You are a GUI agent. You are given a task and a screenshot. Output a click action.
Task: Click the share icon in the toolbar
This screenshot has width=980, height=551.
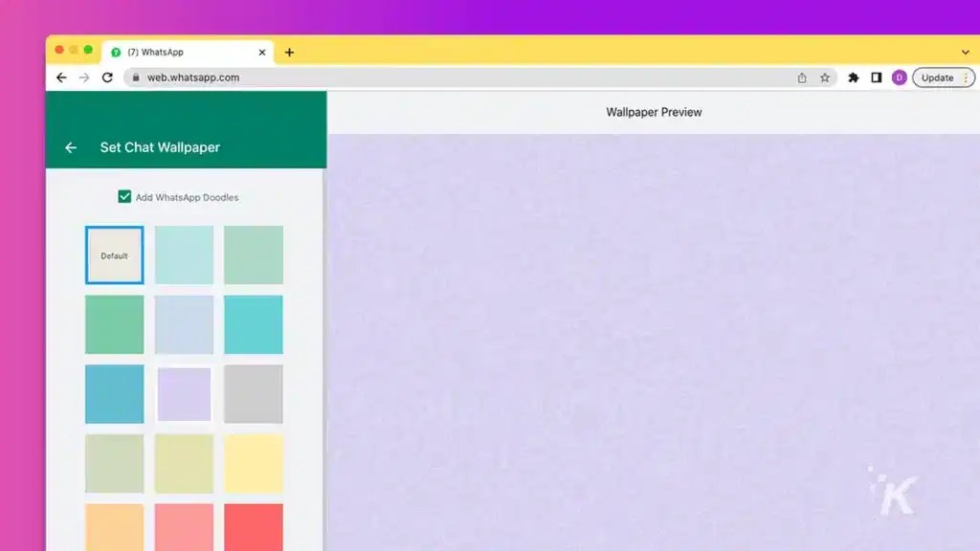pos(803,77)
